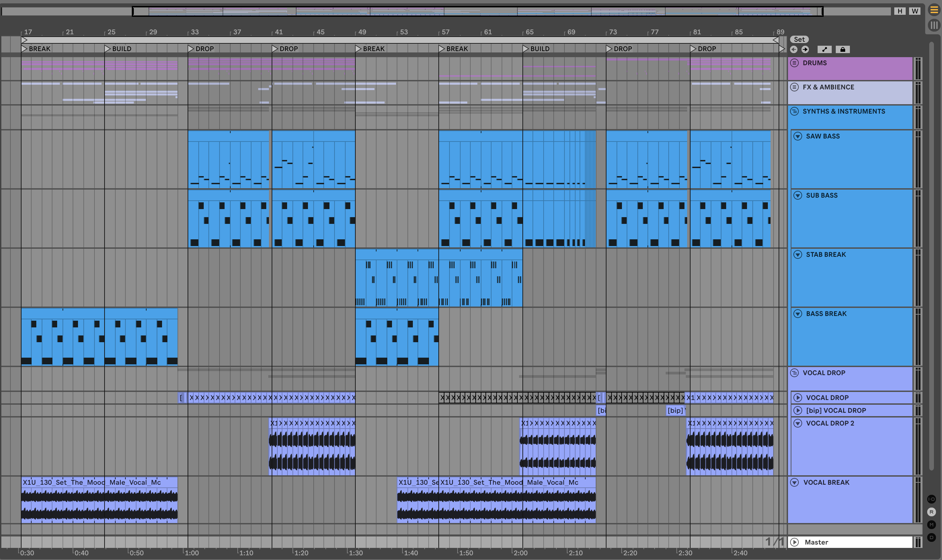Jump to next locator arrow

point(806,49)
